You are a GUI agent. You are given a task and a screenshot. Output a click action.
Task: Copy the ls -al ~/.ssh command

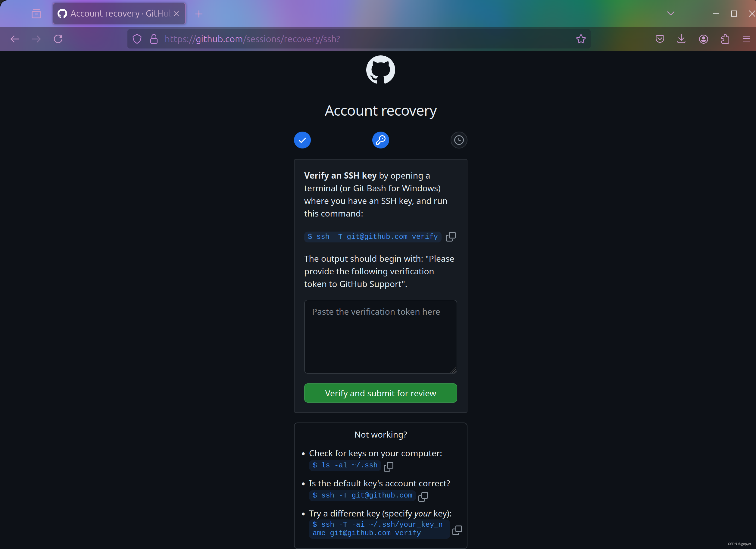388,466
